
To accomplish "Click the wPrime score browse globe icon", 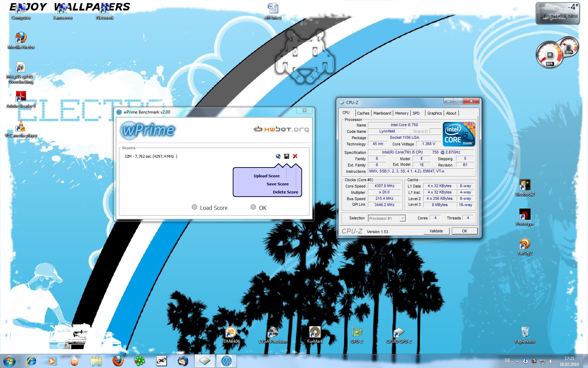I will pyautogui.click(x=278, y=156).
